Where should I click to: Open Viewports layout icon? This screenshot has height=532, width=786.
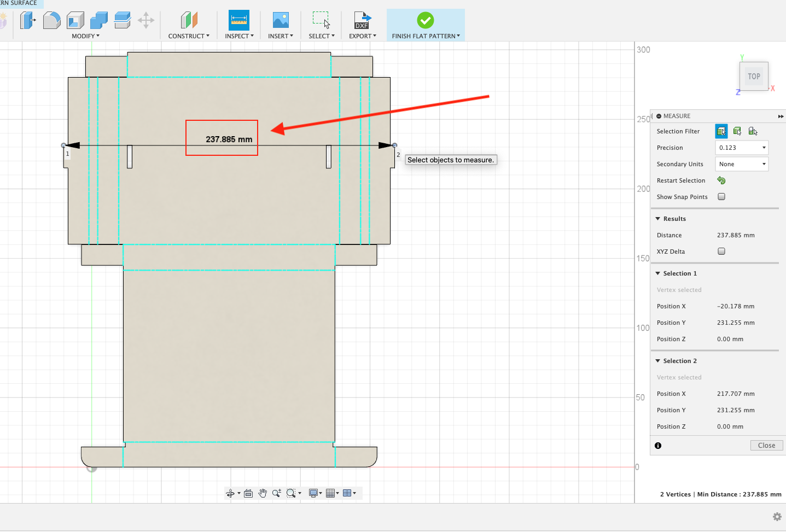point(347,493)
